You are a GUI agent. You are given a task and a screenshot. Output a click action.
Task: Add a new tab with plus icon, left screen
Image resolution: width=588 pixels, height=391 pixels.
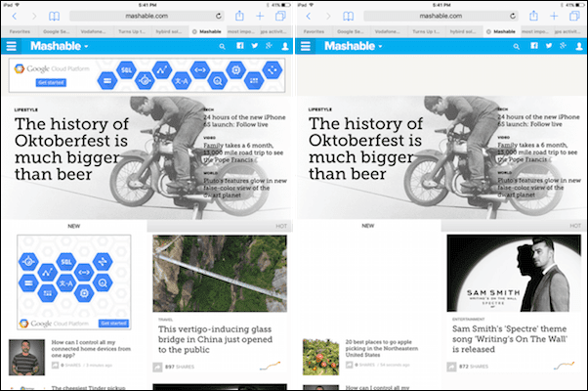pos(260,17)
